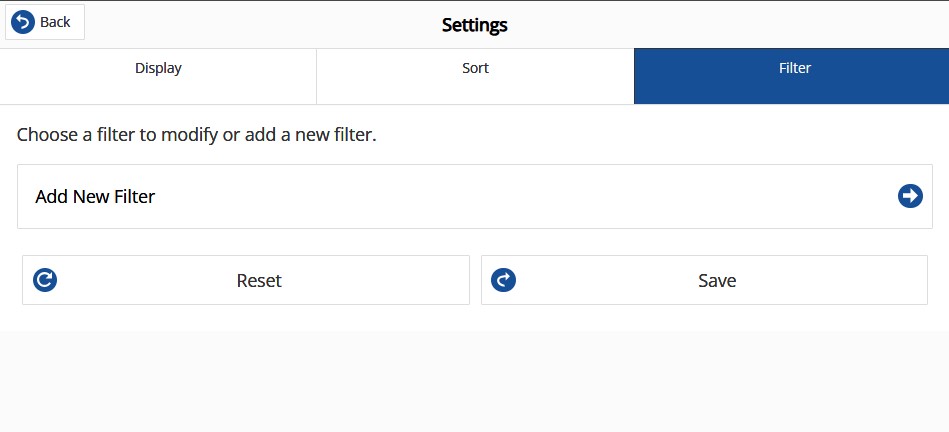Click the 'Display' tab label text

click(158, 68)
